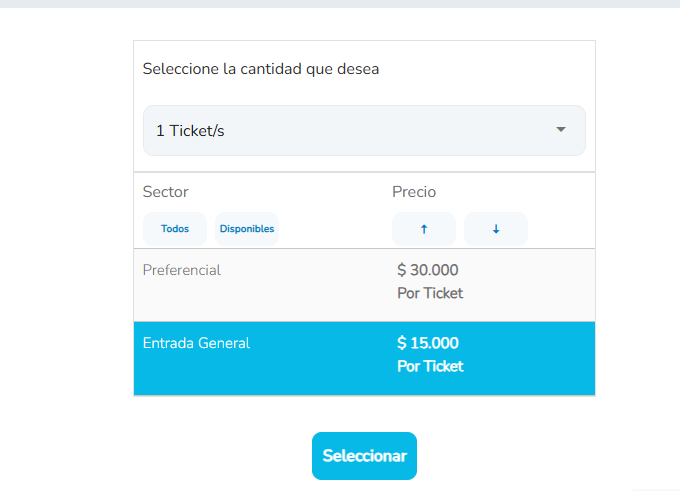Click the gray bar atop the page
This screenshot has height=491, width=680.
(x=340, y=4)
